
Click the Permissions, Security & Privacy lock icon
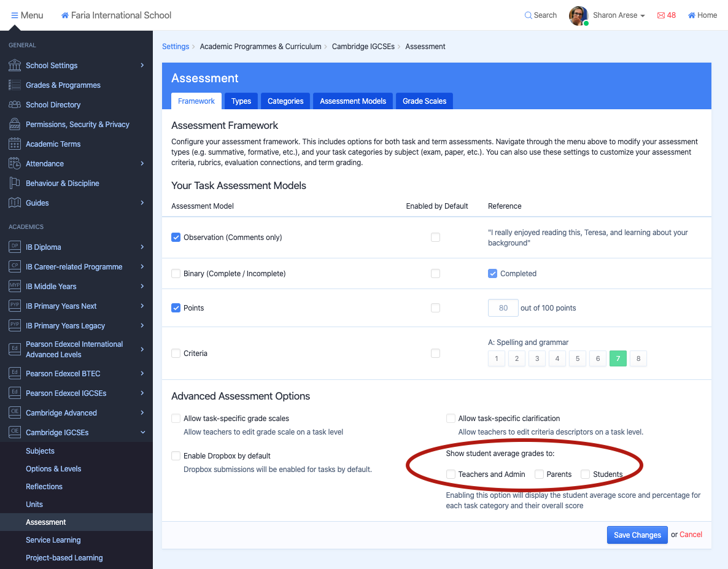click(15, 124)
